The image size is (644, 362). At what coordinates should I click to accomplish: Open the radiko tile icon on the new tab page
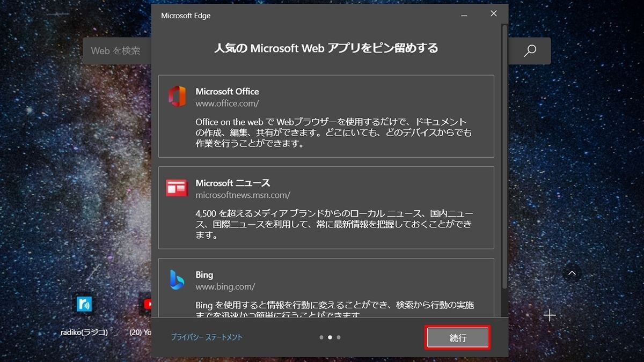(x=84, y=304)
